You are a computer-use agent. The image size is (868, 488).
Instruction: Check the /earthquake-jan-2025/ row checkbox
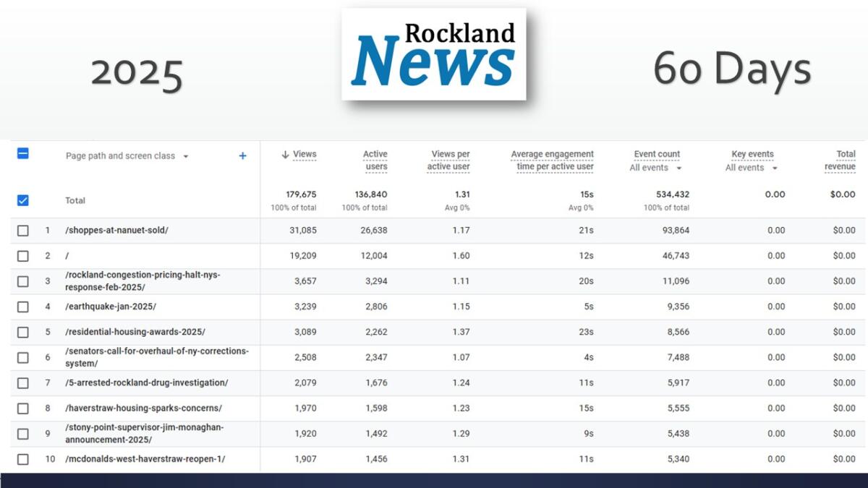click(x=22, y=307)
